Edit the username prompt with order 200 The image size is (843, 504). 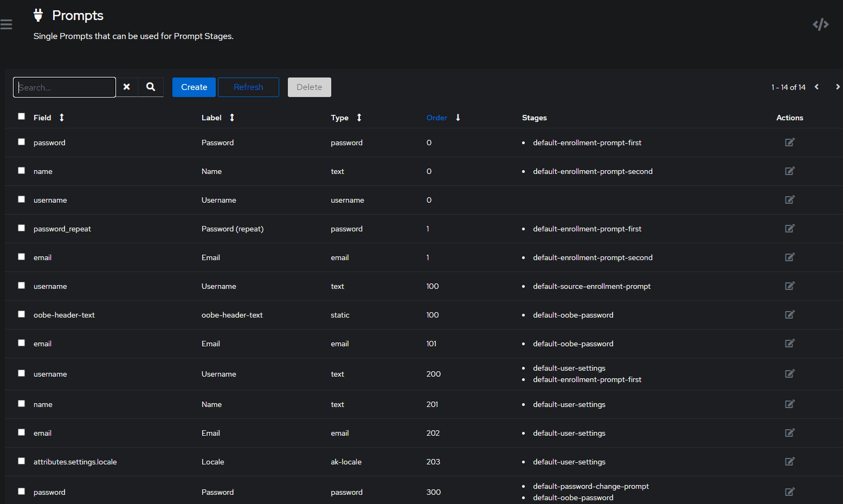(x=789, y=373)
